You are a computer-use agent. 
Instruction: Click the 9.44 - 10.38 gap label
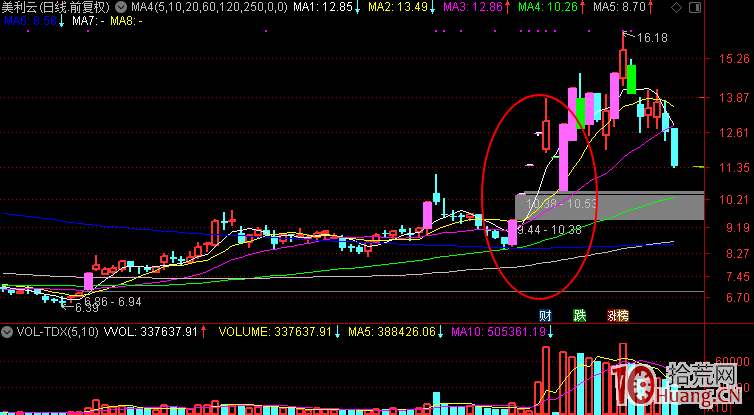click(549, 230)
